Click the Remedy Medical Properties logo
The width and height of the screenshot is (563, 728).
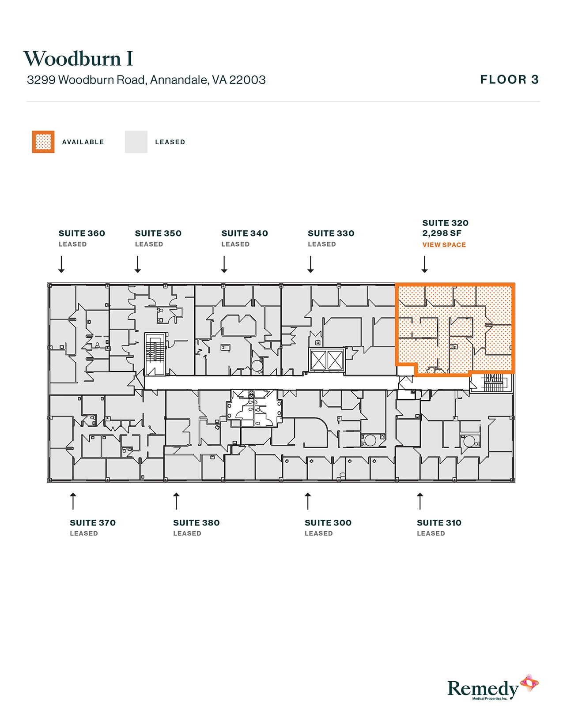pos(492,687)
